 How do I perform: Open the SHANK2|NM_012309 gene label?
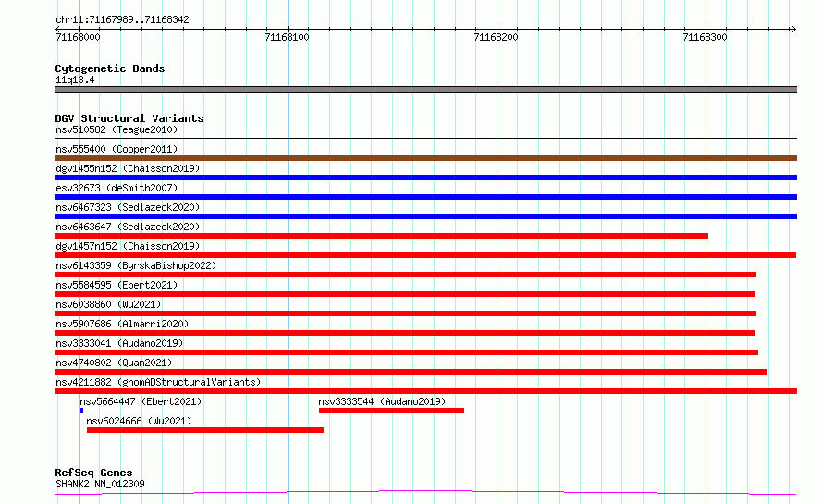click(x=100, y=484)
